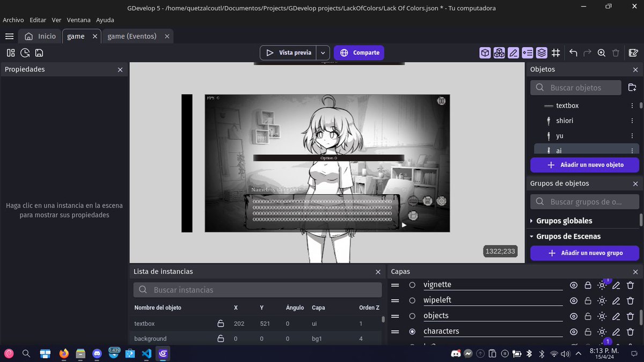Click Añadir un nuevo grupo
This screenshot has height=362, width=644.
[x=584, y=253]
